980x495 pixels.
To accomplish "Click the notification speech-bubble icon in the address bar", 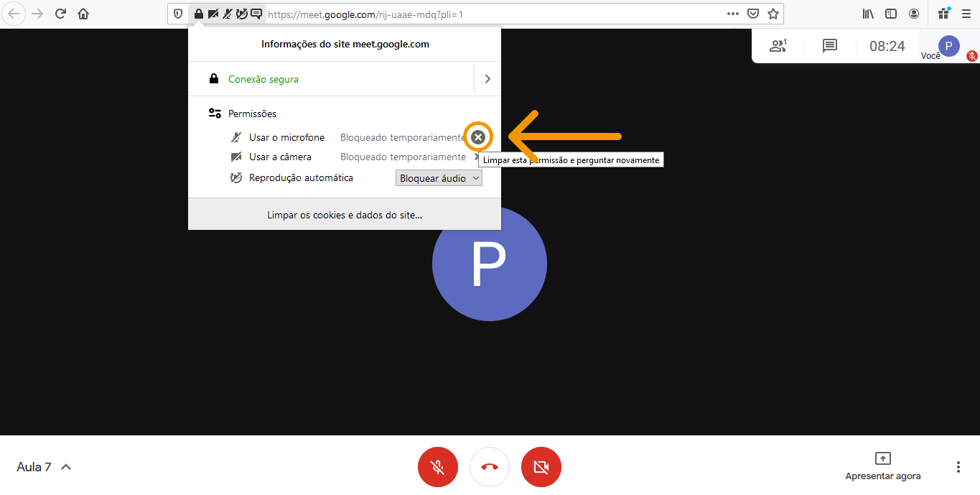I will pos(256,14).
